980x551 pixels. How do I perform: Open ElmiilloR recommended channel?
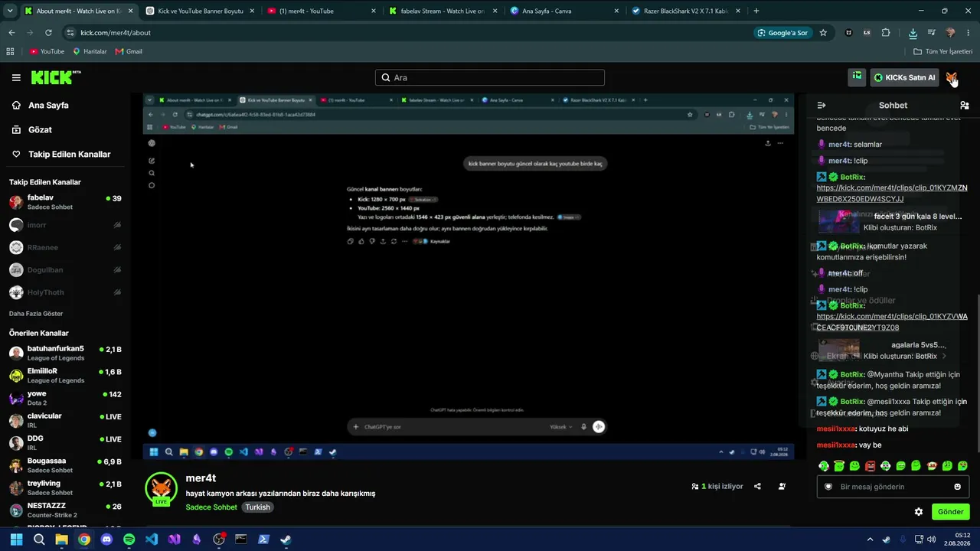tap(65, 376)
